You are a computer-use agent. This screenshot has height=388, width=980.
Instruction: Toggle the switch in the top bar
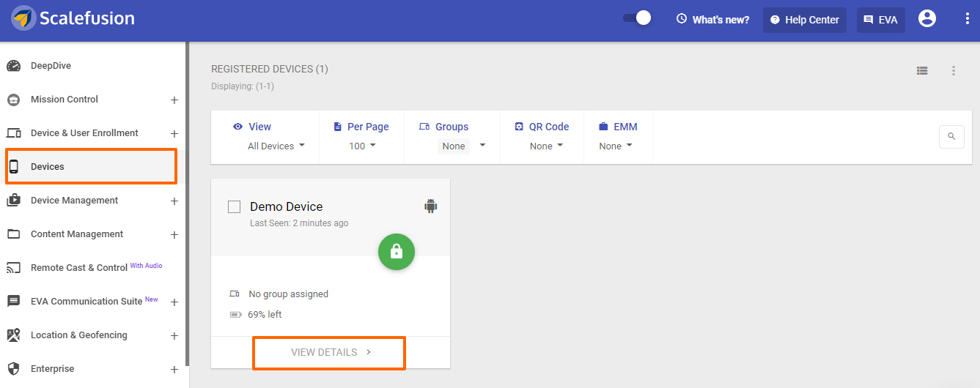637,18
